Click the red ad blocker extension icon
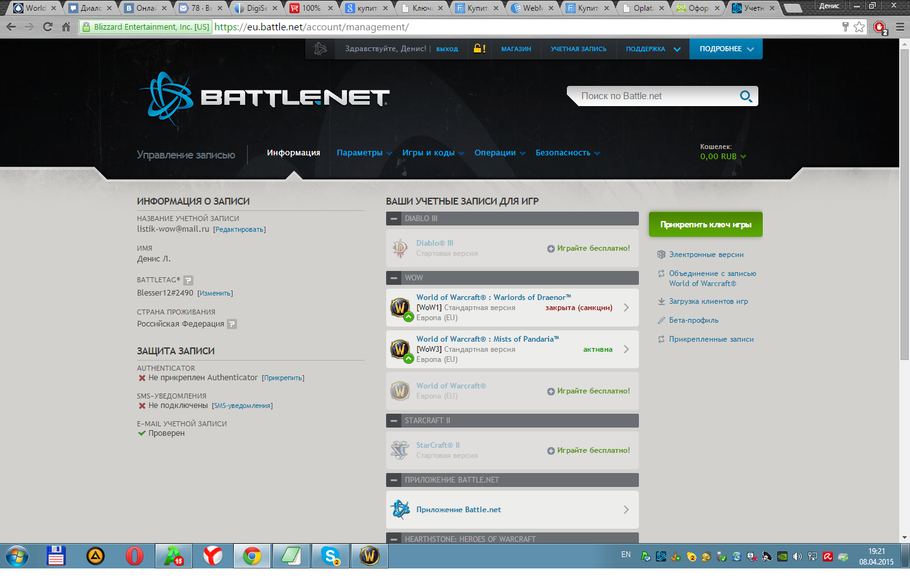Viewport: 910px width, 588px height. coord(880,27)
